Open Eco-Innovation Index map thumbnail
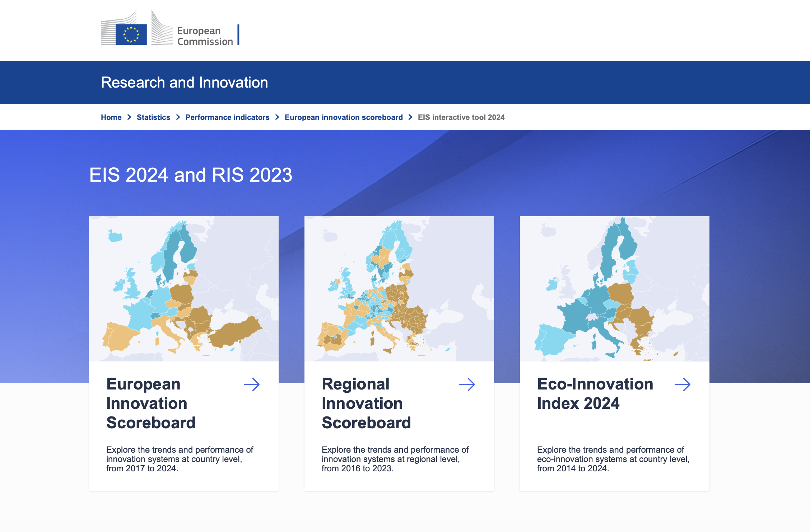The height and width of the screenshot is (532, 810). point(615,289)
